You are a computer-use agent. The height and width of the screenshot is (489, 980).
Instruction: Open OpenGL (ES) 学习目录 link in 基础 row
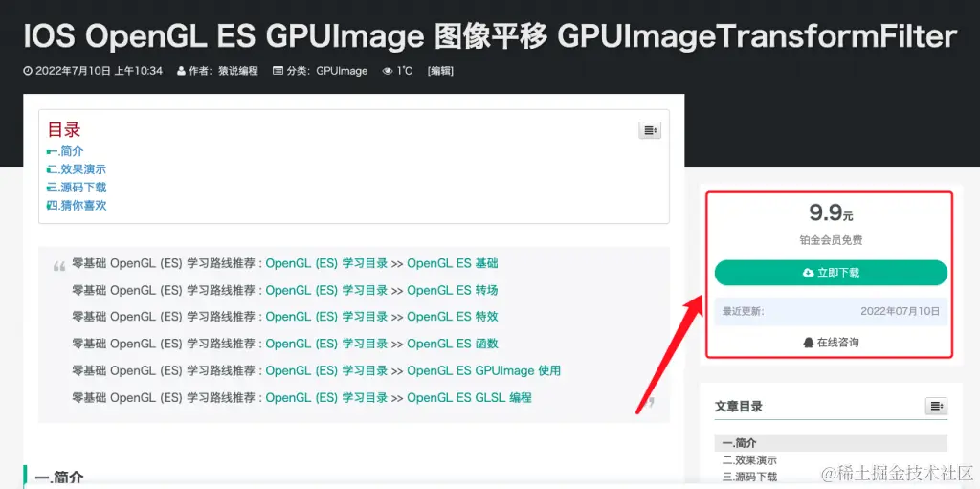327,263
